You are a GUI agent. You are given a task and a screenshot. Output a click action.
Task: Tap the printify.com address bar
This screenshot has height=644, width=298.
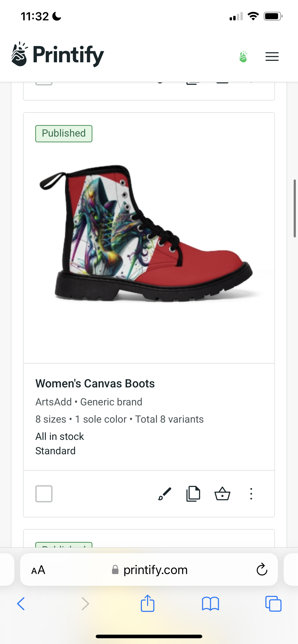coord(149,569)
